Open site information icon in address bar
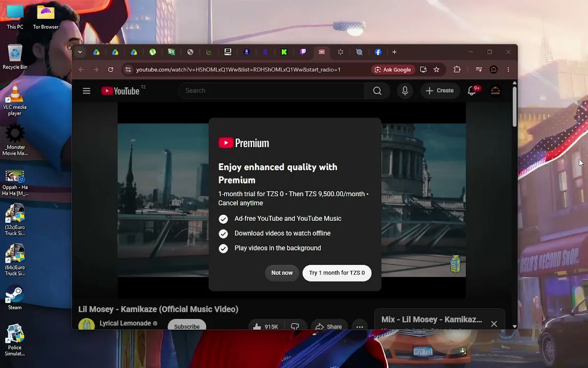The height and width of the screenshot is (368, 588). [128, 70]
